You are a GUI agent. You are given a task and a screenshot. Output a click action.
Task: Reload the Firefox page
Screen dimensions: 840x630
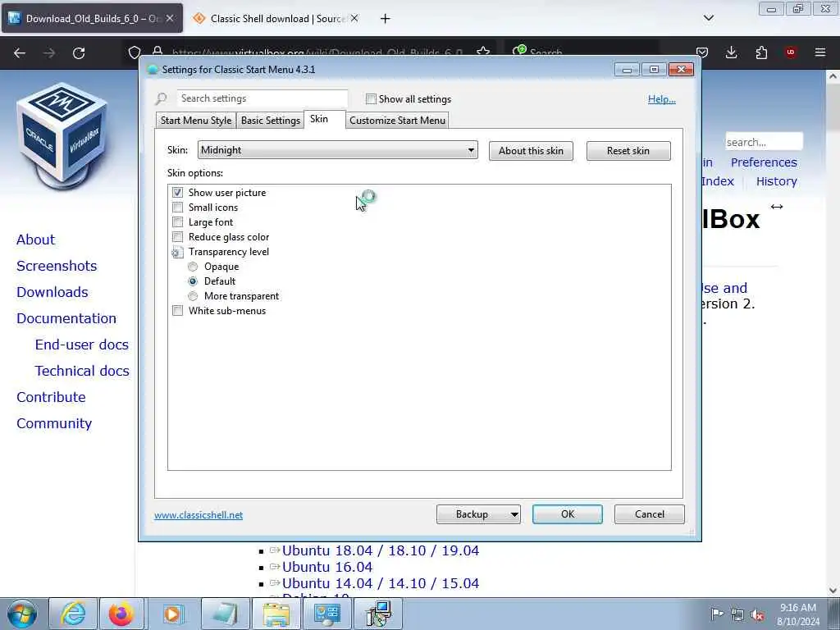pyautogui.click(x=79, y=52)
